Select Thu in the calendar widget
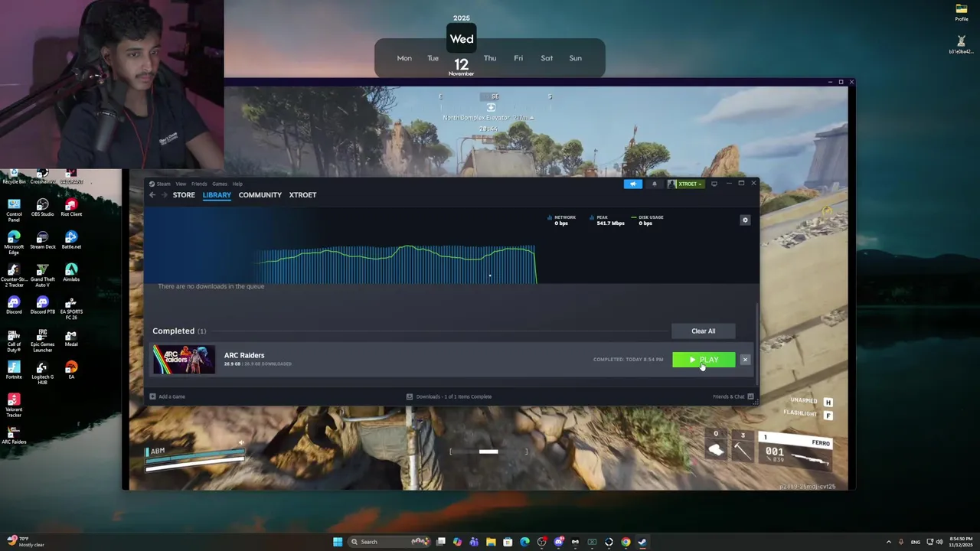 pyautogui.click(x=490, y=58)
